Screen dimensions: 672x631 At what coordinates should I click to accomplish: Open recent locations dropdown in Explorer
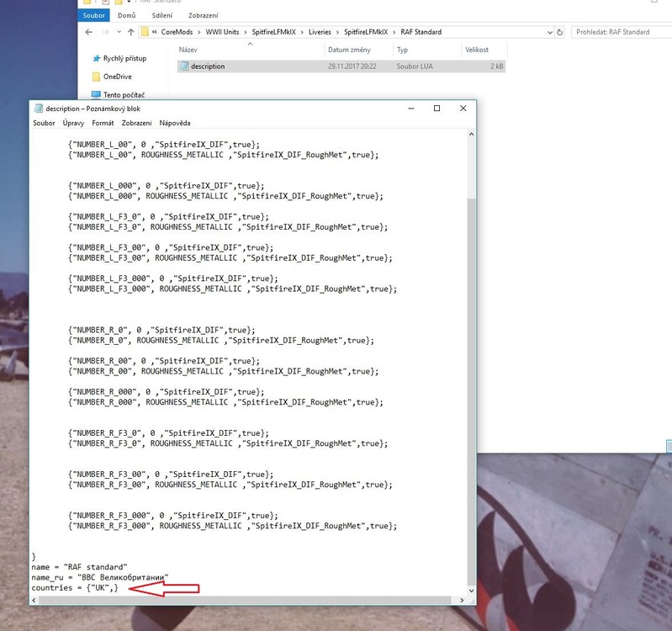(119, 32)
